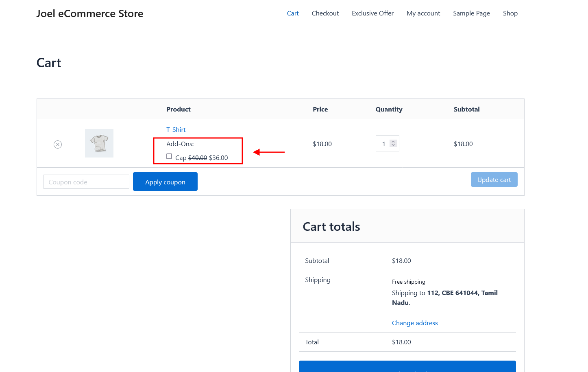Screen dimensions: 588x372
Task: Open the Shop menu item
Action: (510, 13)
